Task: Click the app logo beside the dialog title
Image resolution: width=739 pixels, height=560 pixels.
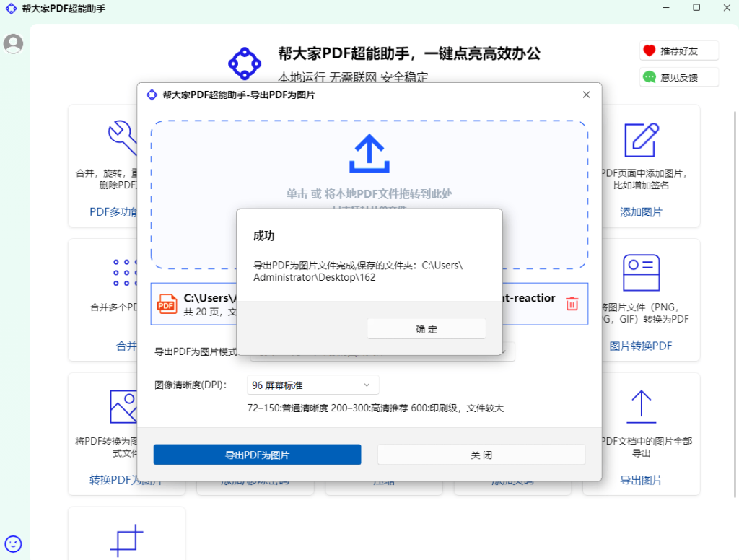Action: [152, 95]
